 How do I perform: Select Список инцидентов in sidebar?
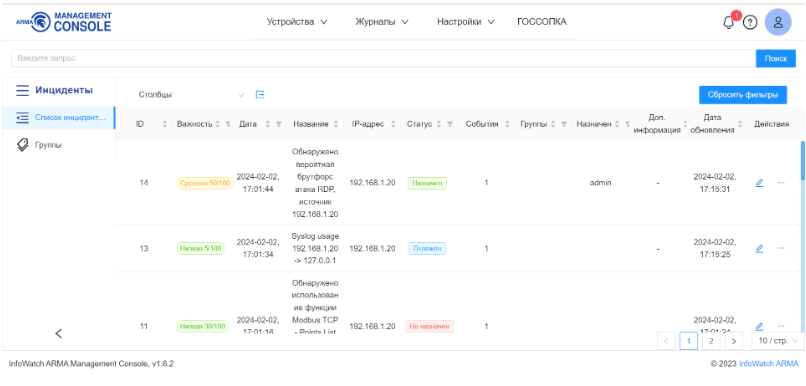pyautogui.click(x=59, y=118)
